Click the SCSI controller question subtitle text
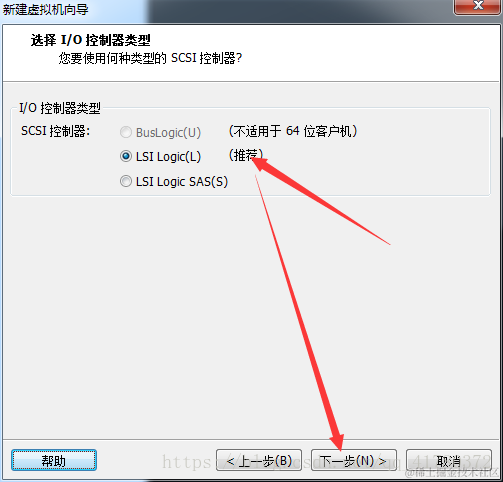The image size is (503, 482). pos(150,58)
